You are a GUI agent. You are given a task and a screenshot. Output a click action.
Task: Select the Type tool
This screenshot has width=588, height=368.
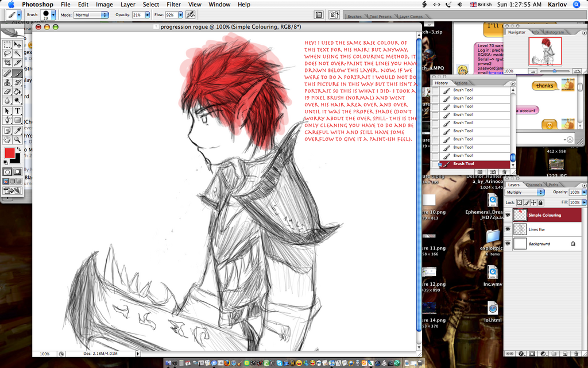[17, 111]
